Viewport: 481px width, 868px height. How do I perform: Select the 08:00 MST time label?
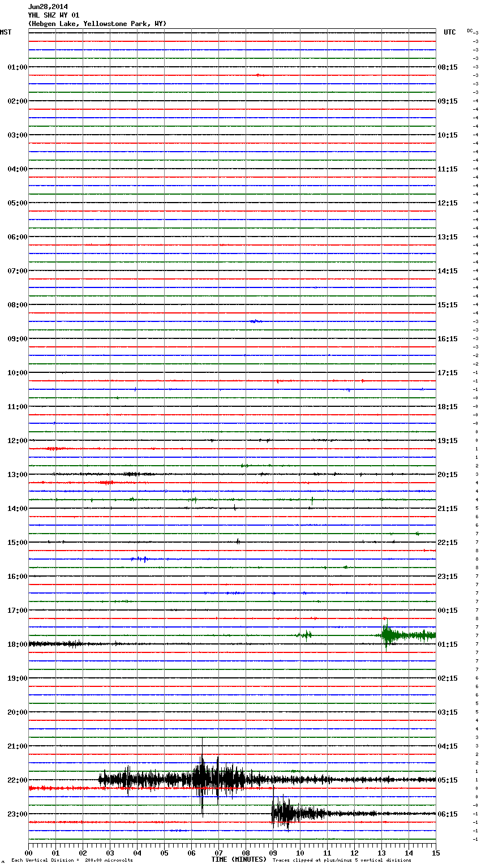point(18,305)
